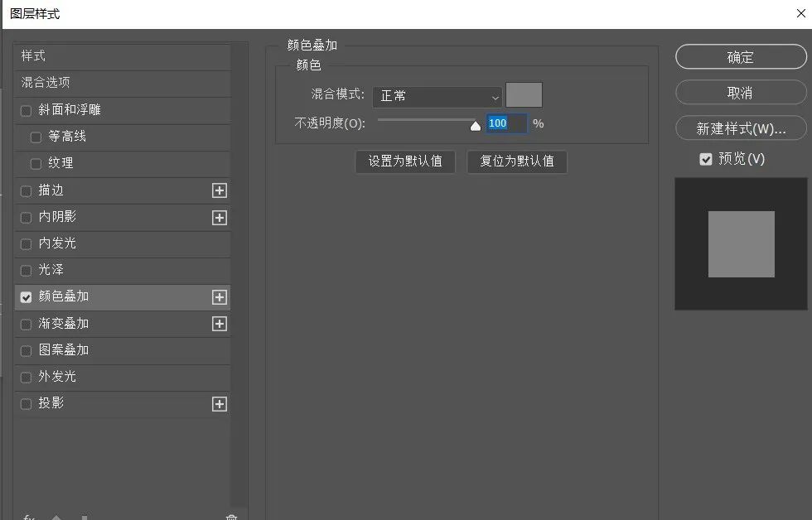Add another 内阴影 effect with plus icon

219,218
